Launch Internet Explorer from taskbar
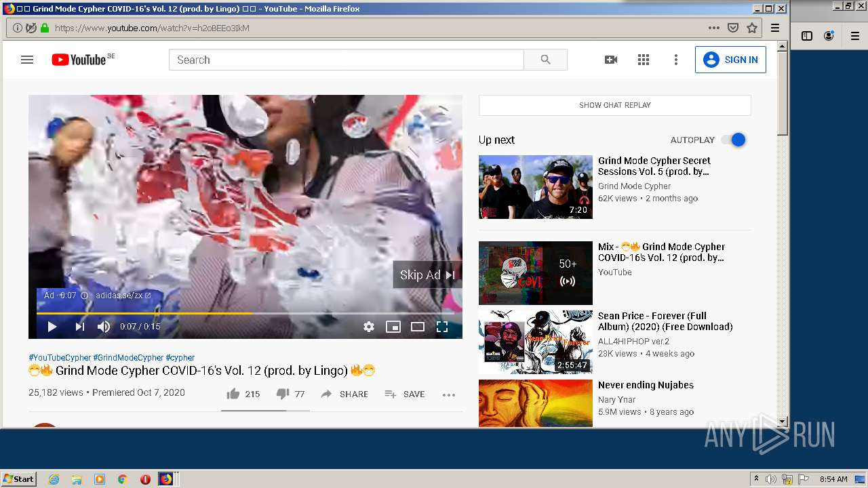 click(x=54, y=479)
